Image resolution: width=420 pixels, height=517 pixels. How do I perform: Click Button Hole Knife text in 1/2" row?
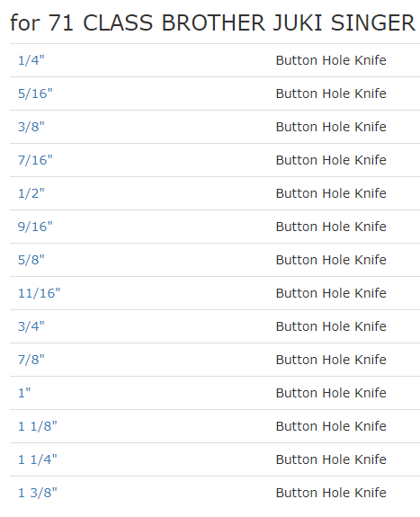(331, 193)
